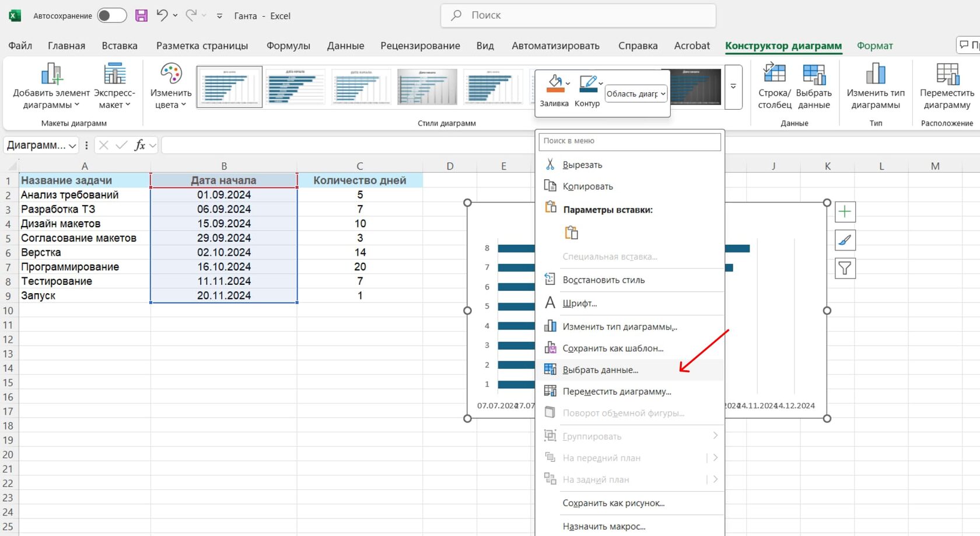The image size is (980, 536).
Task: Open the Заливка color dropdown arrow
Action: (x=568, y=83)
